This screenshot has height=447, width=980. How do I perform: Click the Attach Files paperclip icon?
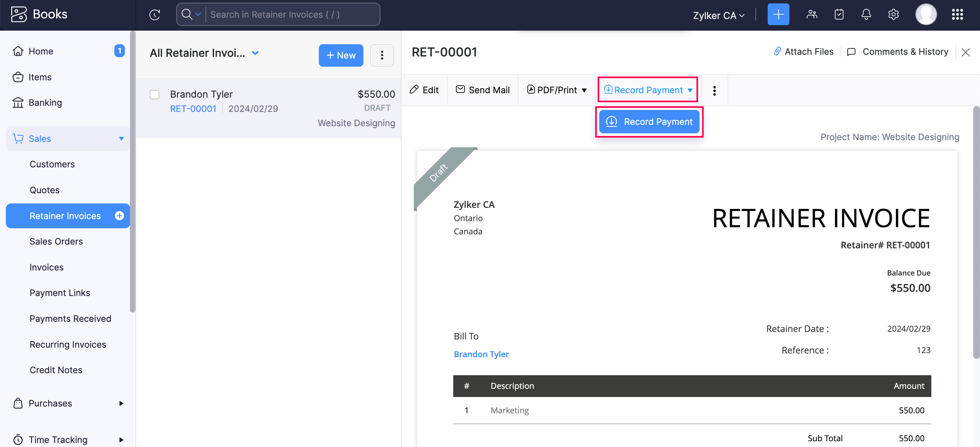(x=777, y=51)
